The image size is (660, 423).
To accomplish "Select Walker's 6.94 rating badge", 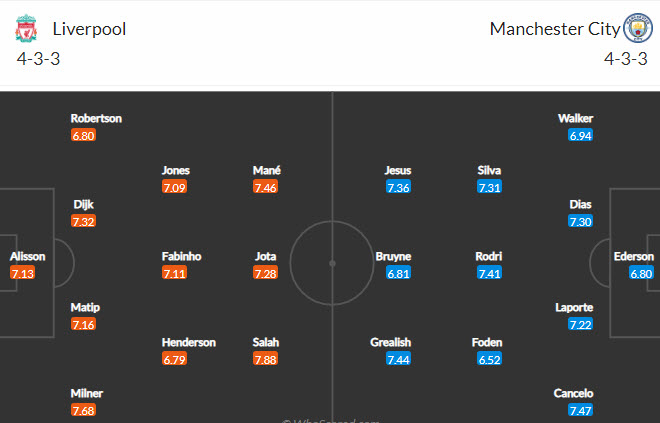I will click(x=581, y=135).
